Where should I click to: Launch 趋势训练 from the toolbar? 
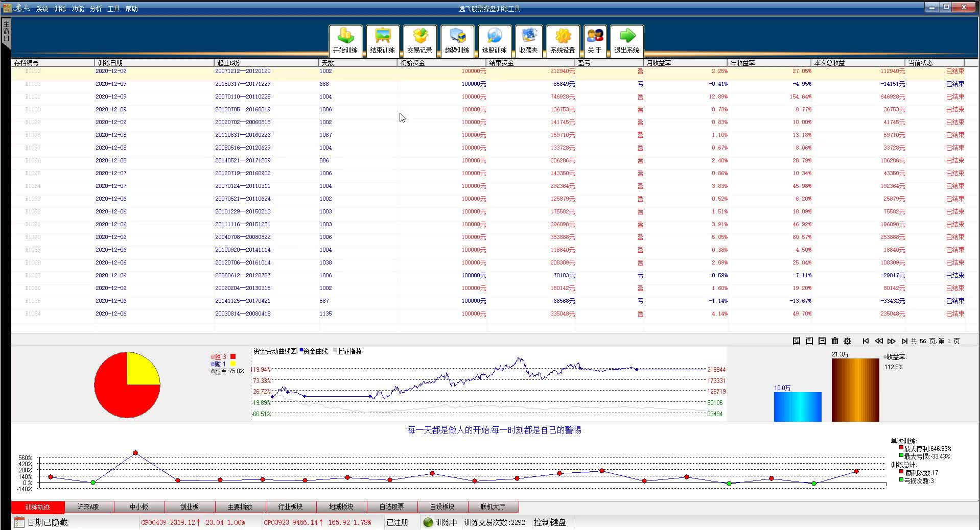[457, 40]
